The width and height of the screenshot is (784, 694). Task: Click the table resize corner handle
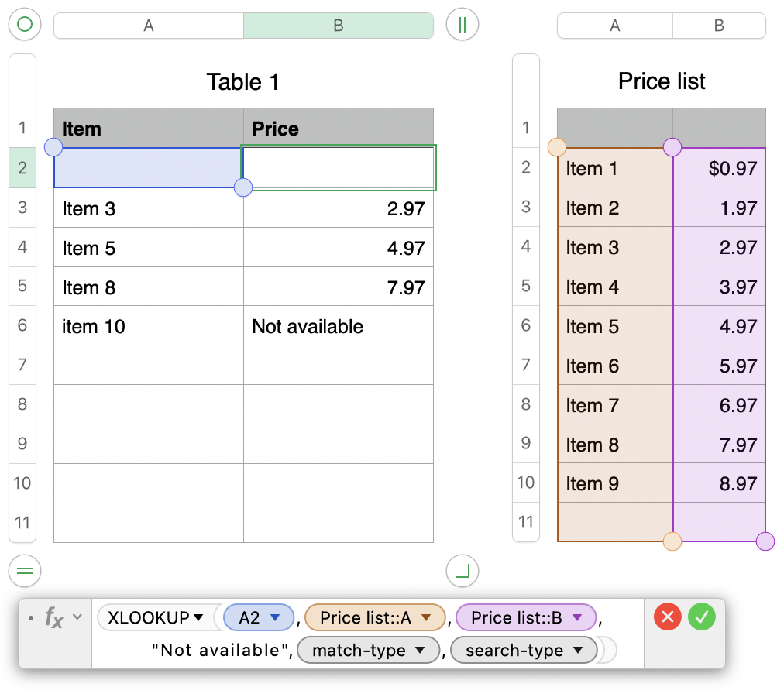pyautogui.click(x=462, y=572)
